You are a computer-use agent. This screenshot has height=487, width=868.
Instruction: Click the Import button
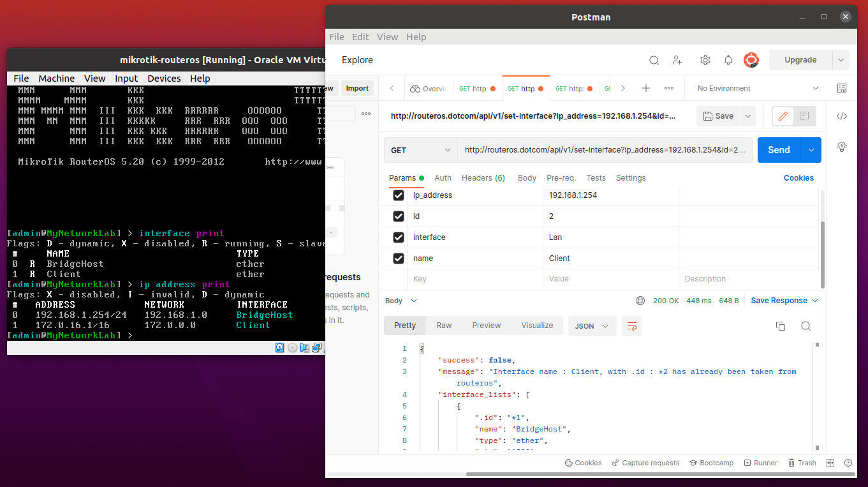357,88
